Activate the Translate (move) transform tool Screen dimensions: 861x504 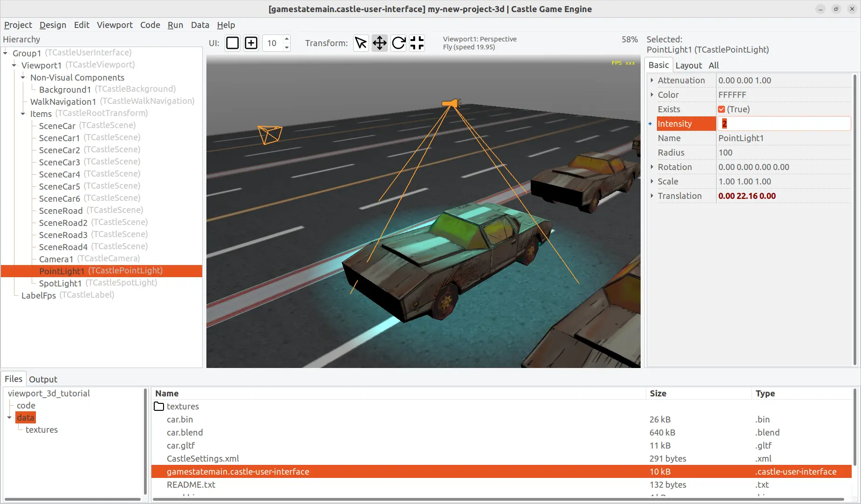pyautogui.click(x=380, y=43)
